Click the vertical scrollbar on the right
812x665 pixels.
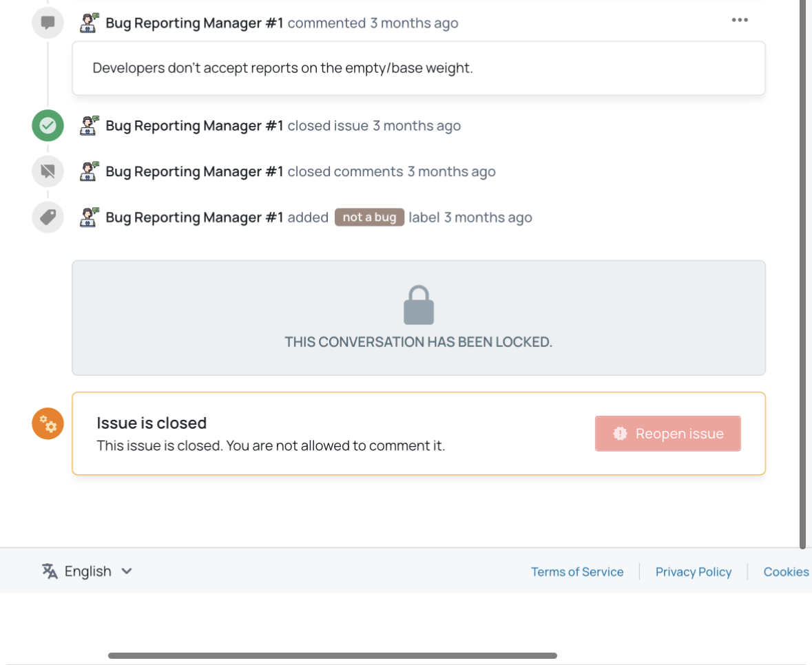pos(802,275)
